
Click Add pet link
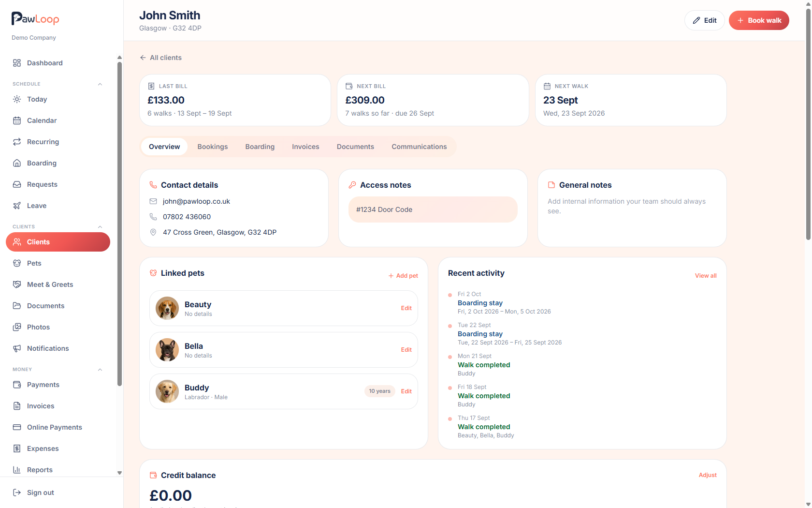tap(403, 276)
